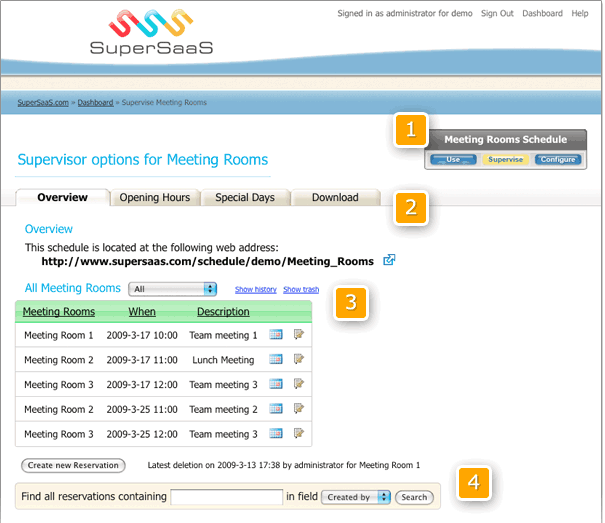Viewport: 605px width, 523px height.
Task: Edit the Lunch Meeting reservation
Action: [299, 359]
